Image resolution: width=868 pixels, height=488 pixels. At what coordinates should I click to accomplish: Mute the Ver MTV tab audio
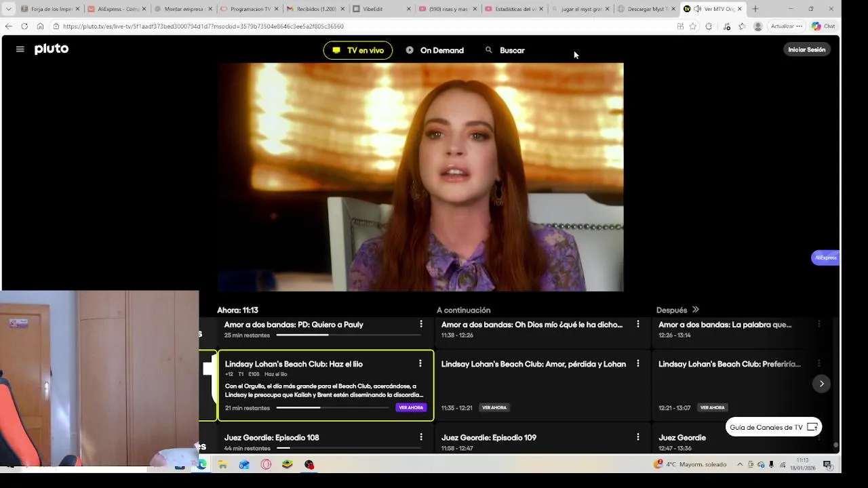697,9
